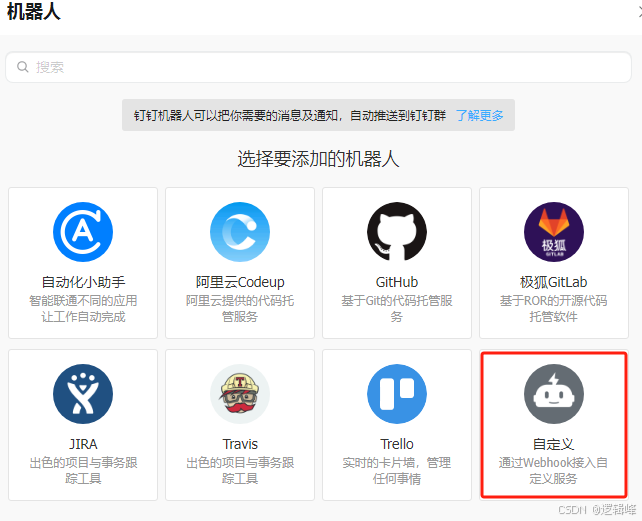Click the Trello title label
This screenshot has width=642, height=521.
click(x=397, y=444)
